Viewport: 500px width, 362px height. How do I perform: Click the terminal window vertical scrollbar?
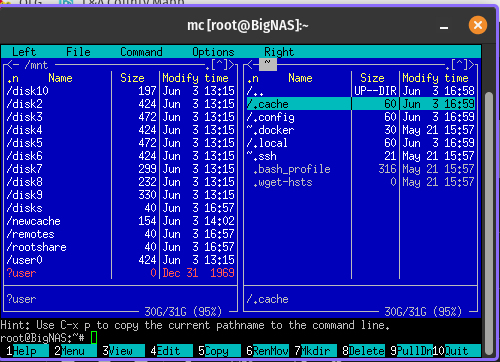pos(489,223)
